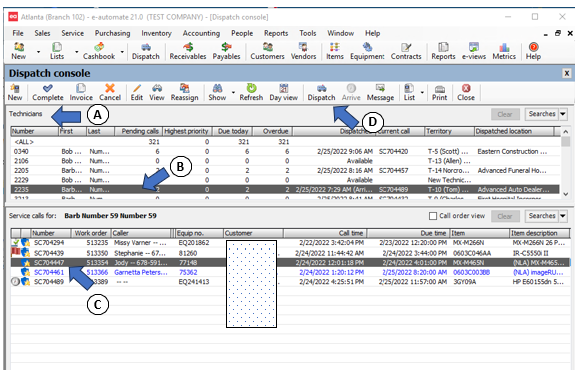Screen dimensions: 579x372
Task: Select service call SC704294
Action: (x=290, y=243)
